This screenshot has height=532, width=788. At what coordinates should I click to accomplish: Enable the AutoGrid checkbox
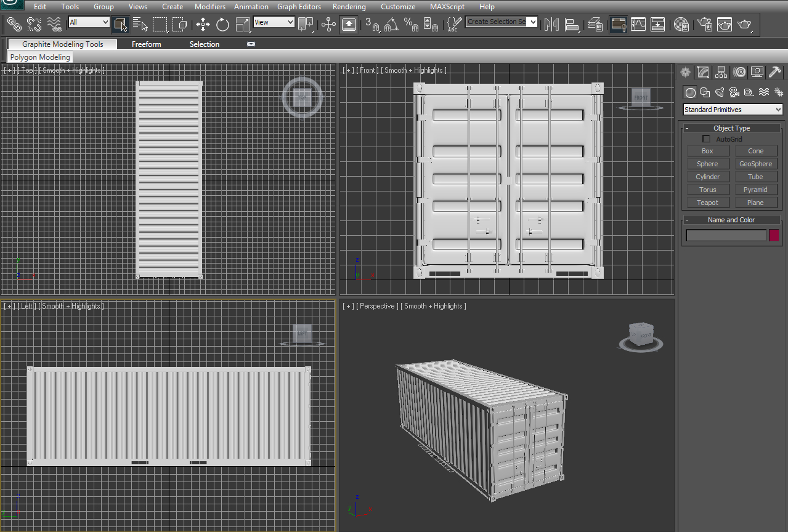pos(706,139)
